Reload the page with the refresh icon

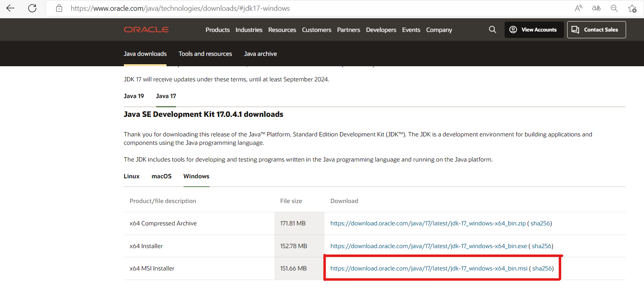tap(32, 8)
